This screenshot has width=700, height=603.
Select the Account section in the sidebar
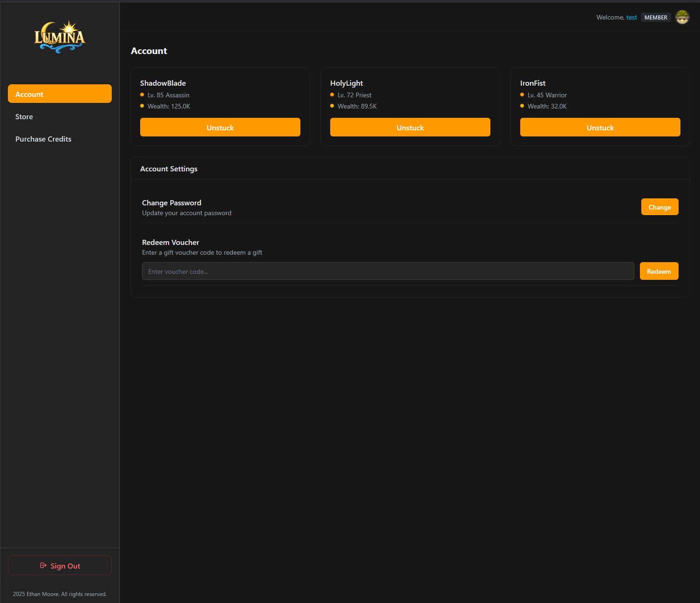[60, 94]
